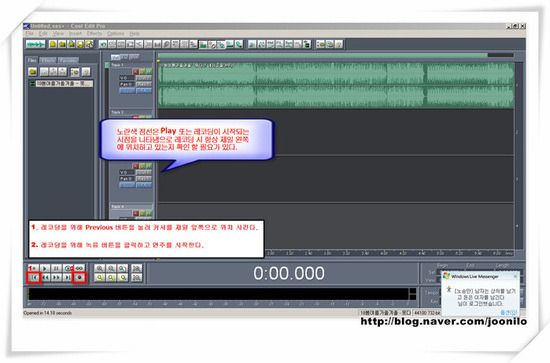Image resolution: width=550 pixels, height=363 pixels.
Task: Select the green waveform clip on Track 1
Action: point(336,85)
